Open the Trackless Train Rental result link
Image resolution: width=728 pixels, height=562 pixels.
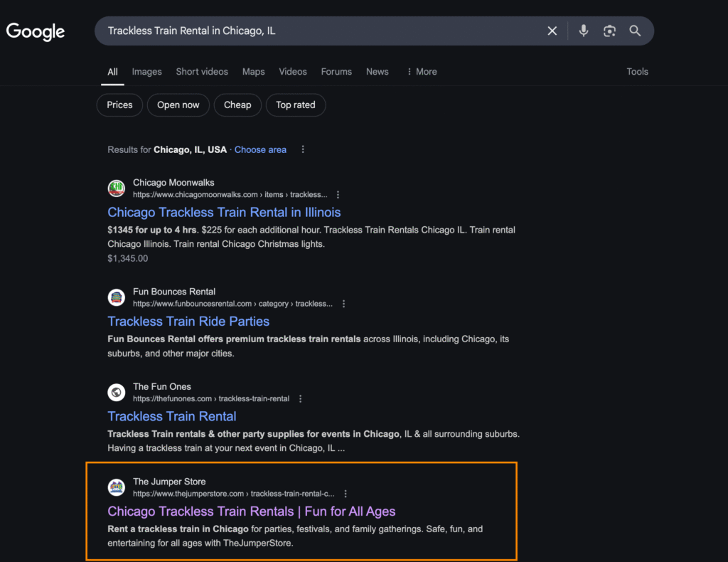point(172,416)
